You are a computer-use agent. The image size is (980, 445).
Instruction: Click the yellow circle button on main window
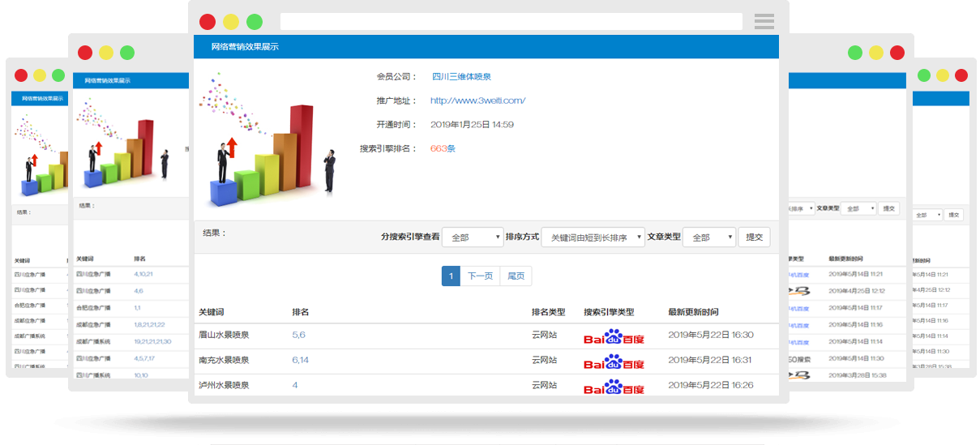pyautogui.click(x=231, y=22)
